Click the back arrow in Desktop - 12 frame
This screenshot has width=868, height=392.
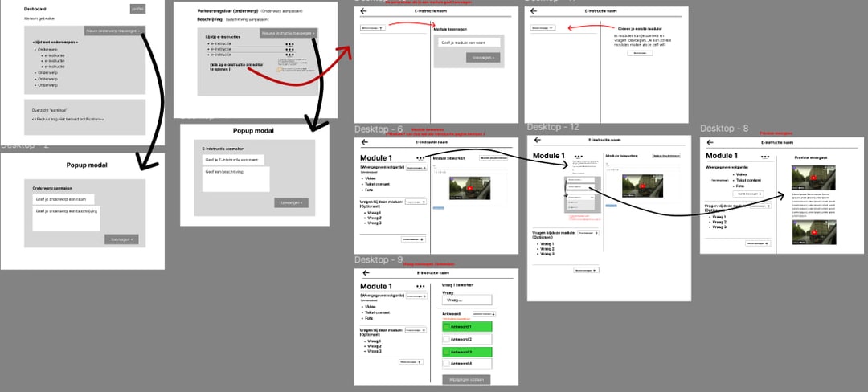(x=536, y=141)
